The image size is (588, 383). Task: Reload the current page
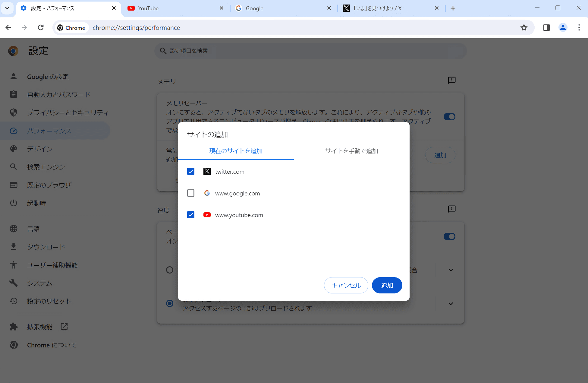pos(41,27)
